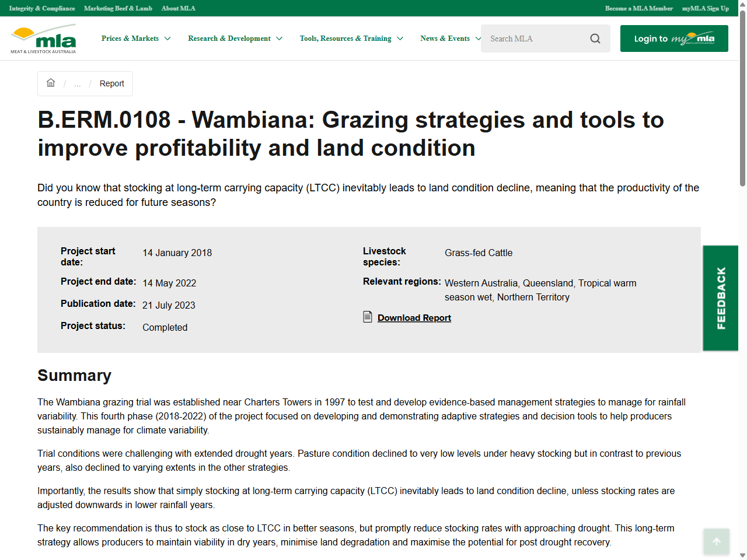Viewport: 747px width, 560px height.
Task: Click the home icon in the breadcrumb
Action: [x=51, y=83]
